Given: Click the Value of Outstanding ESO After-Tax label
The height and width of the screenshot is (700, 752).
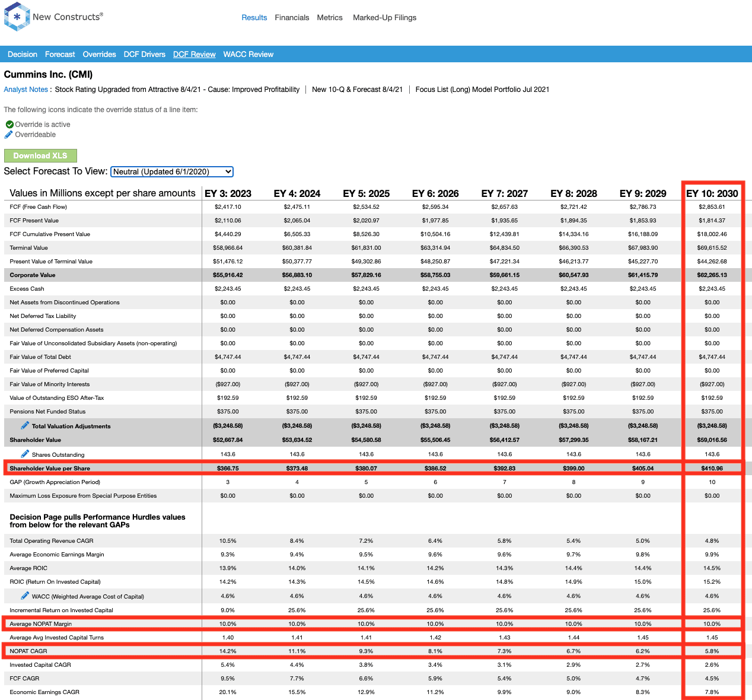Looking at the screenshot, I should click(57, 398).
